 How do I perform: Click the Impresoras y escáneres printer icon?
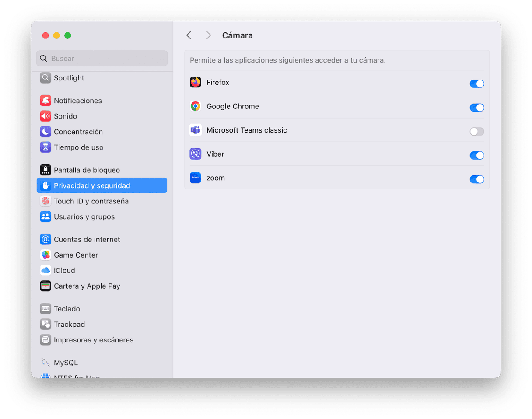point(45,340)
